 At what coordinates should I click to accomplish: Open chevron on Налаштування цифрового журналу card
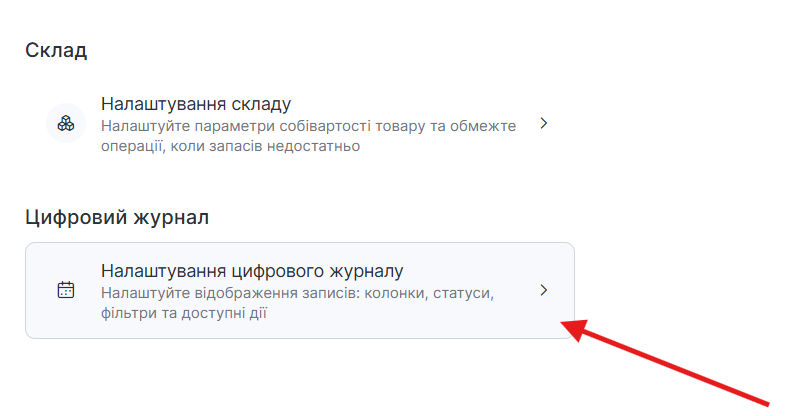coord(543,290)
